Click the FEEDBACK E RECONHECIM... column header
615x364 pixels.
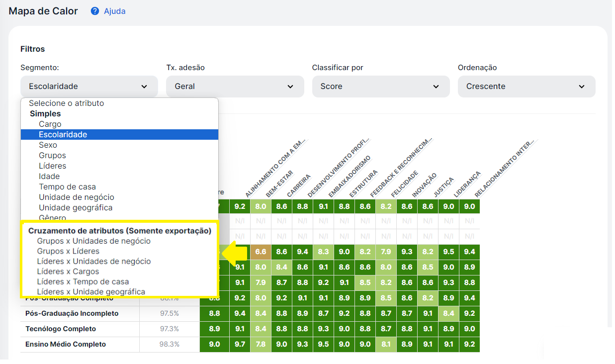[401, 168]
